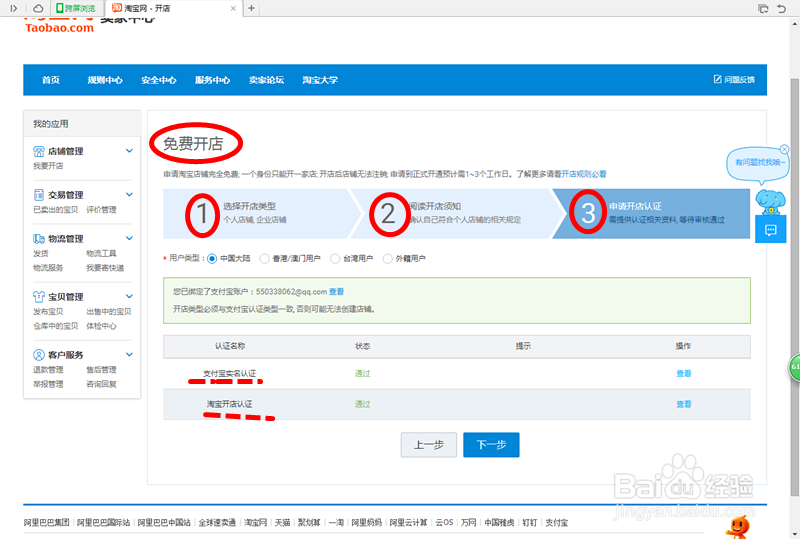Click 退款管理 sidebar link

coord(48,370)
